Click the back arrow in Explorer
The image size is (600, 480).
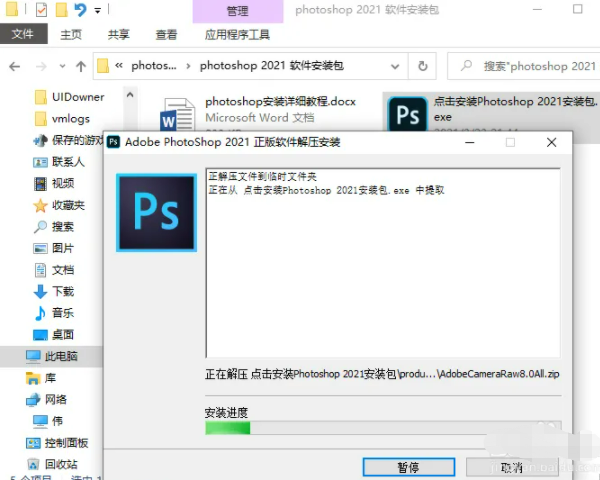click(x=15, y=67)
